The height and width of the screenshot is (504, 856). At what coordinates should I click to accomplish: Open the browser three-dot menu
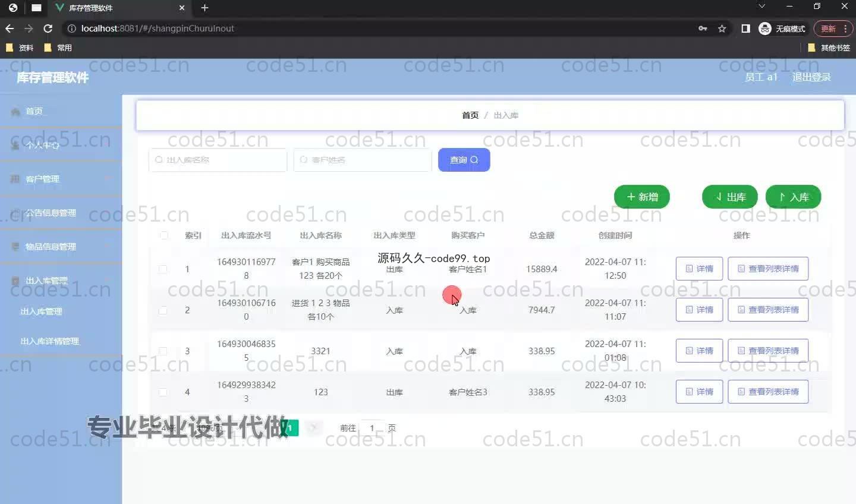tap(845, 29)
